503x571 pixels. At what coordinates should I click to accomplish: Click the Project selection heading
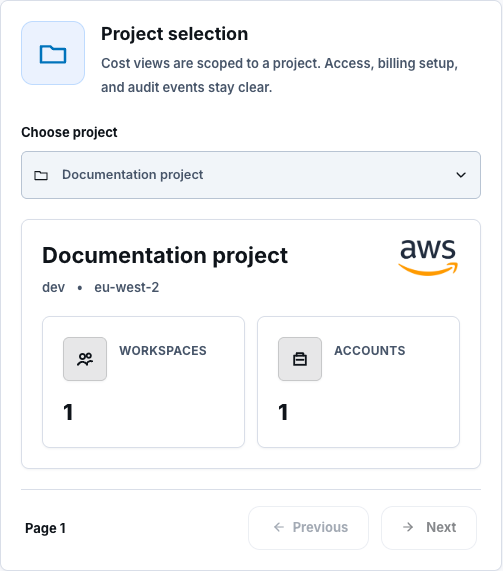click(174, 34)
